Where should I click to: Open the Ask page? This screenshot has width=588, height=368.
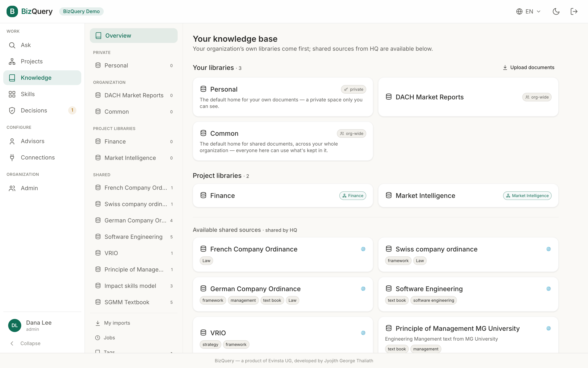pyautogui.click(x=42, y=45)
